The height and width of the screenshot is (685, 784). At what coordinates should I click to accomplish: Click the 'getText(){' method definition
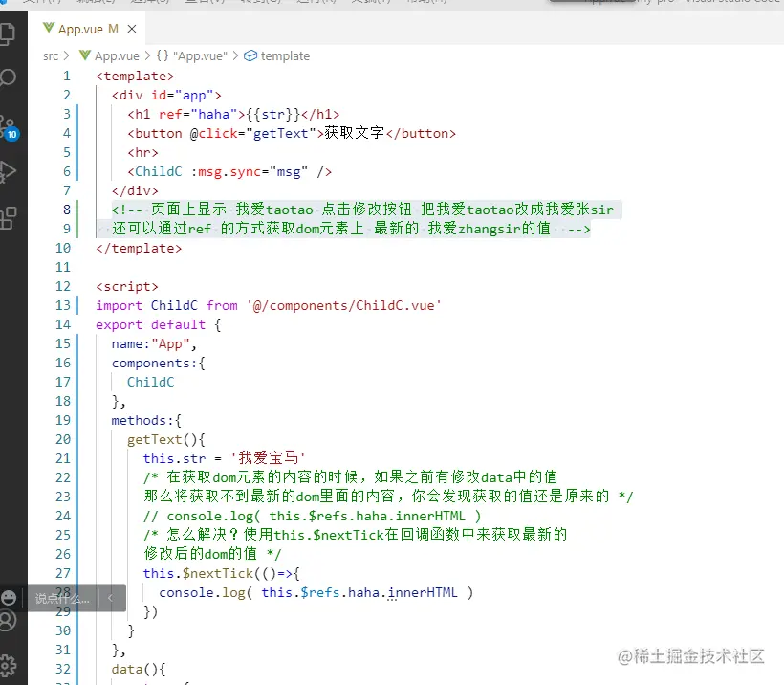pyautogui.click(x=166, y=440)
